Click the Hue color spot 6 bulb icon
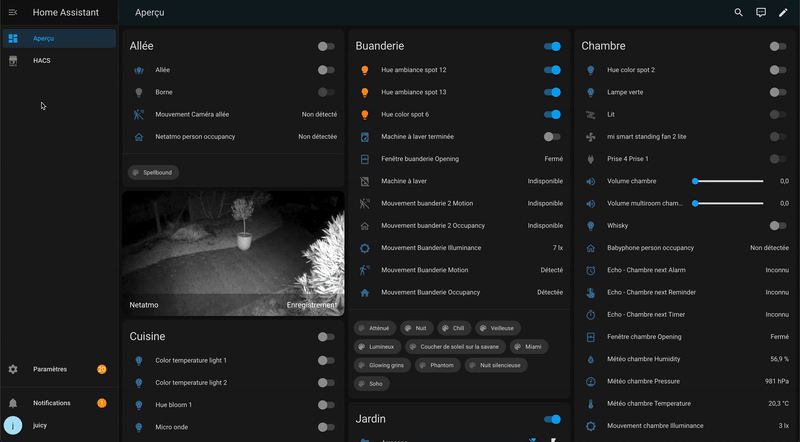Image resolution: width=800 pixels, height=442 pixels. point(365,114)
